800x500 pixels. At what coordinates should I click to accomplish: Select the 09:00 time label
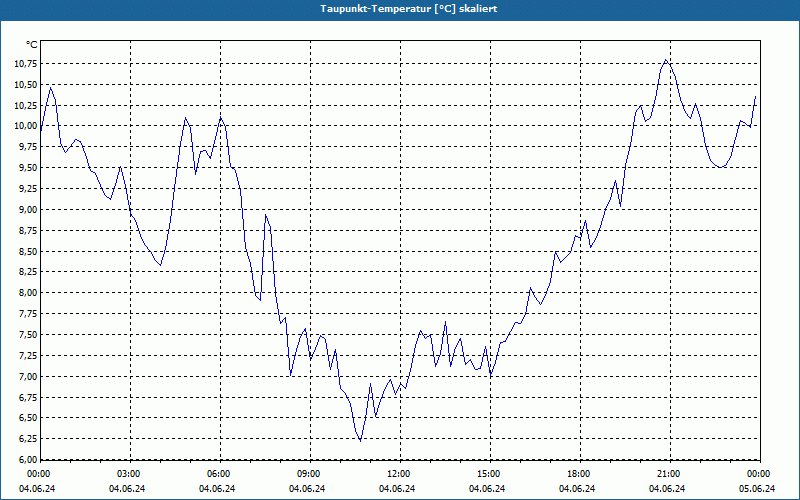(x=308, y=474)
